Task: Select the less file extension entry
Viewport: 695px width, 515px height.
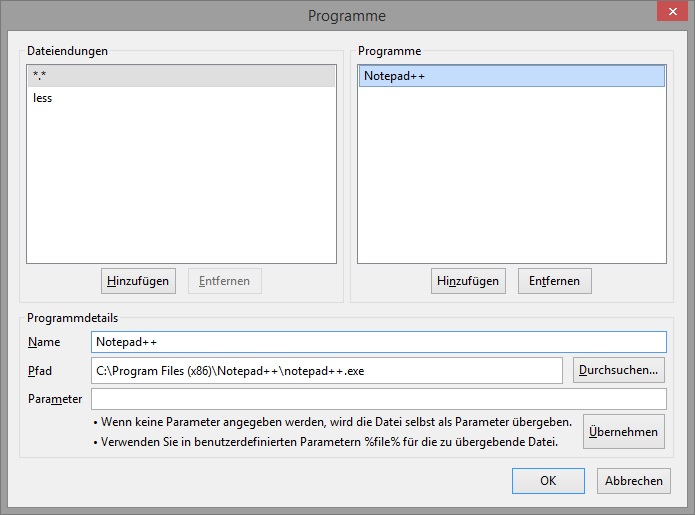Action: [181, 98]
